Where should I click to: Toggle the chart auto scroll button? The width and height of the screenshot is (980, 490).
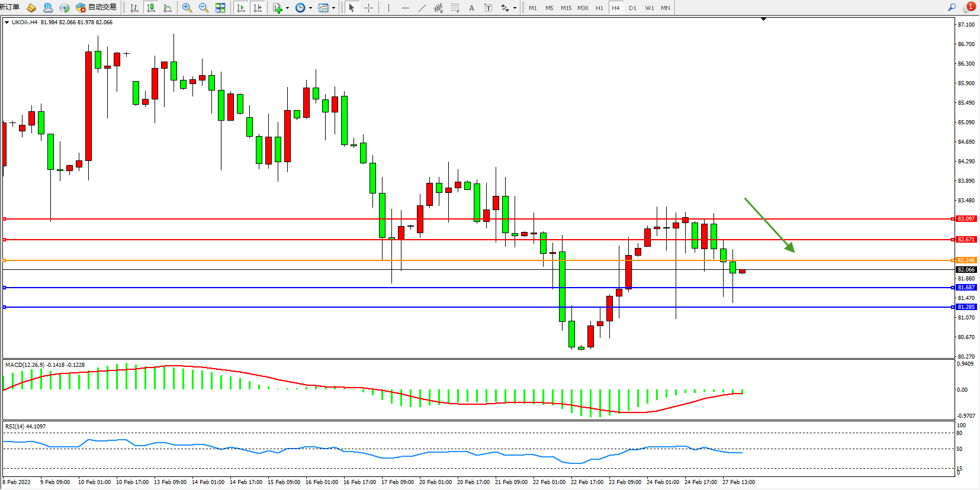pyautogui.click(x=240, y=8)
